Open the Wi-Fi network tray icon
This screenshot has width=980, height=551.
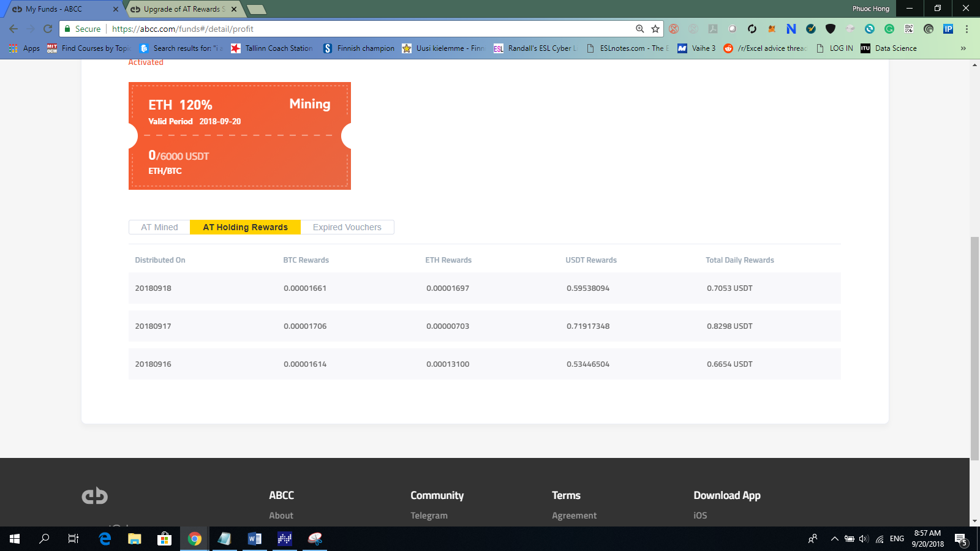click(880, 539)
